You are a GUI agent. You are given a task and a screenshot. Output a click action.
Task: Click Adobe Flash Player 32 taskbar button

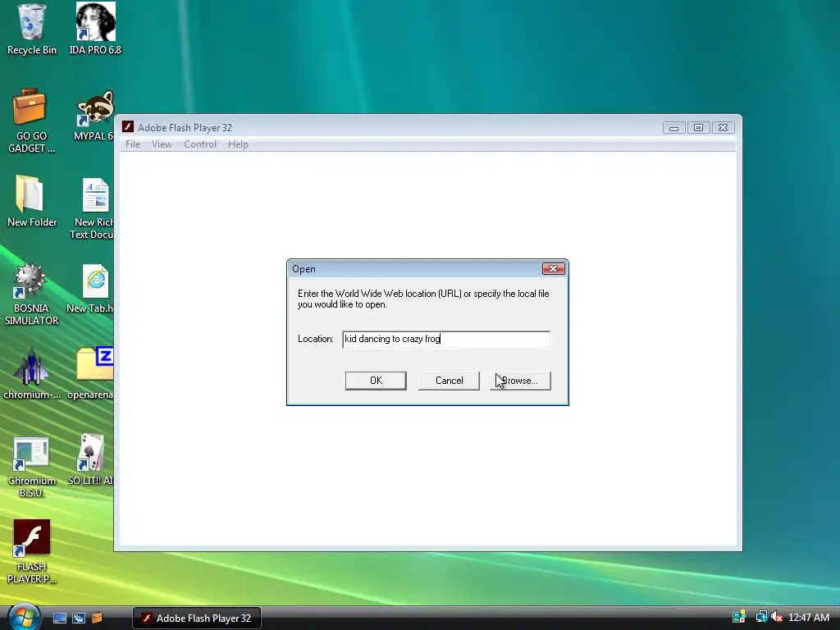pyautogui.click(x=197, y=618)
